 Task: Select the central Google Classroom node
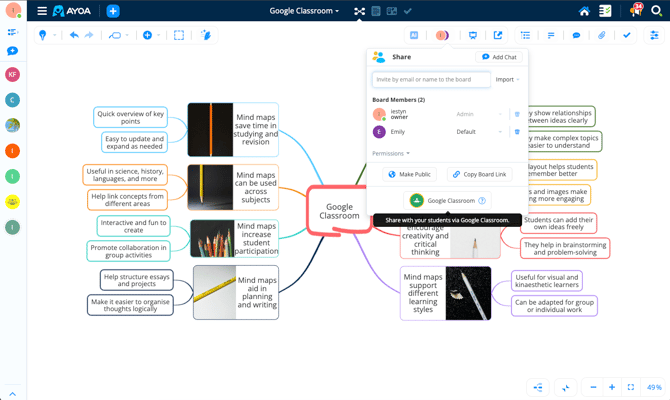pyautogui.click(x=339, y=211)
